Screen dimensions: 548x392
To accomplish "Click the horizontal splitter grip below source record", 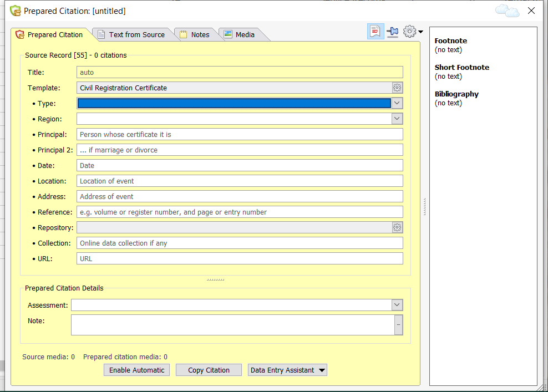I will 215,279.
